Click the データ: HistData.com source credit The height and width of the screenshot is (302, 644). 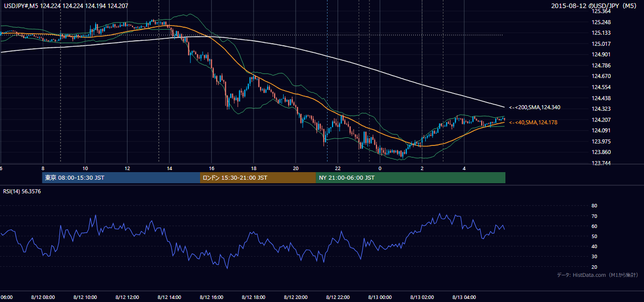click(597, 275)
